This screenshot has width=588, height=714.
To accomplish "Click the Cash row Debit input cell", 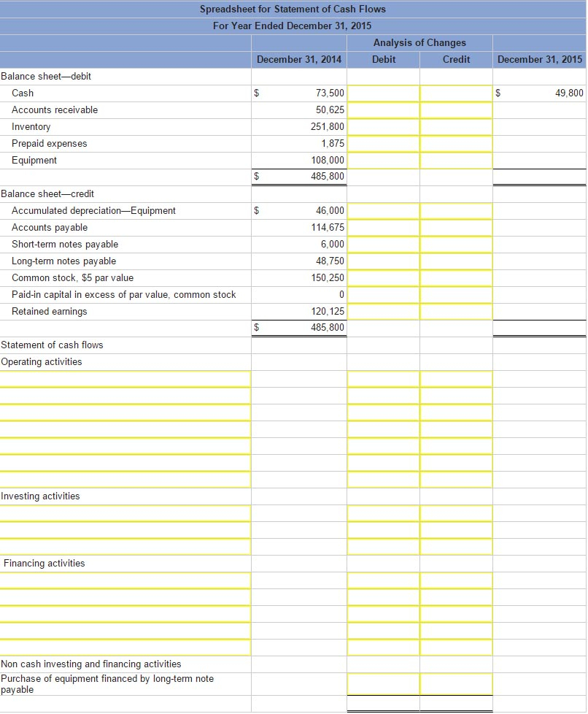I will [x=383, y=93].
